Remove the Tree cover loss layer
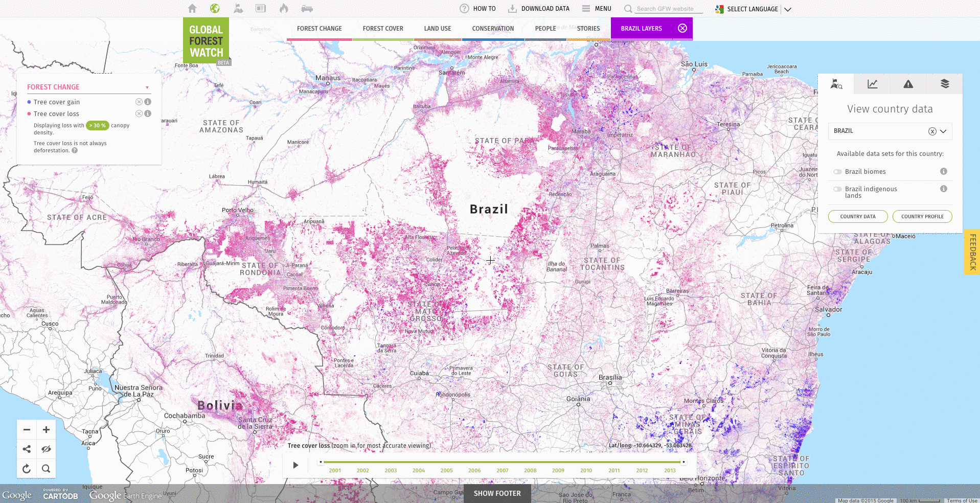The height and width of the screenshot is (503, 980). pyautogui.click(x=139, y=113)
